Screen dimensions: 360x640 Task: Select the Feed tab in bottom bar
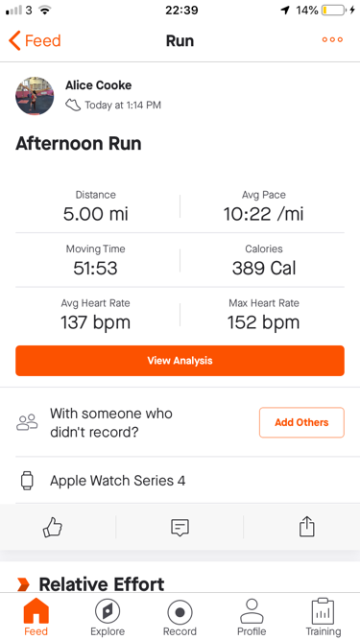point(36,617)
